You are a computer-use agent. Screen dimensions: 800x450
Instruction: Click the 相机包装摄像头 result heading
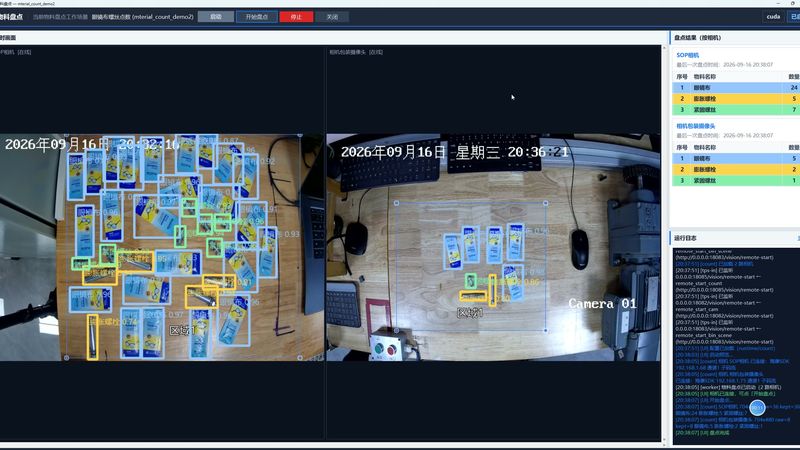[695, 126]
